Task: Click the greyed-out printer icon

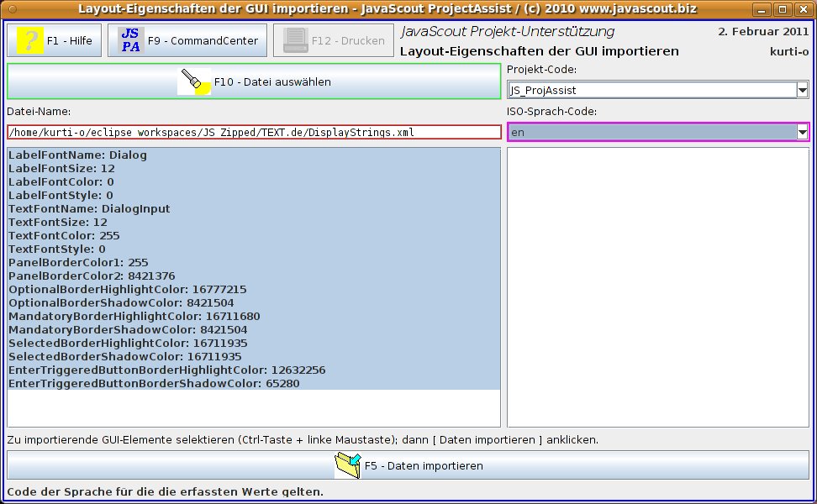Action: (x=296, y=40)
